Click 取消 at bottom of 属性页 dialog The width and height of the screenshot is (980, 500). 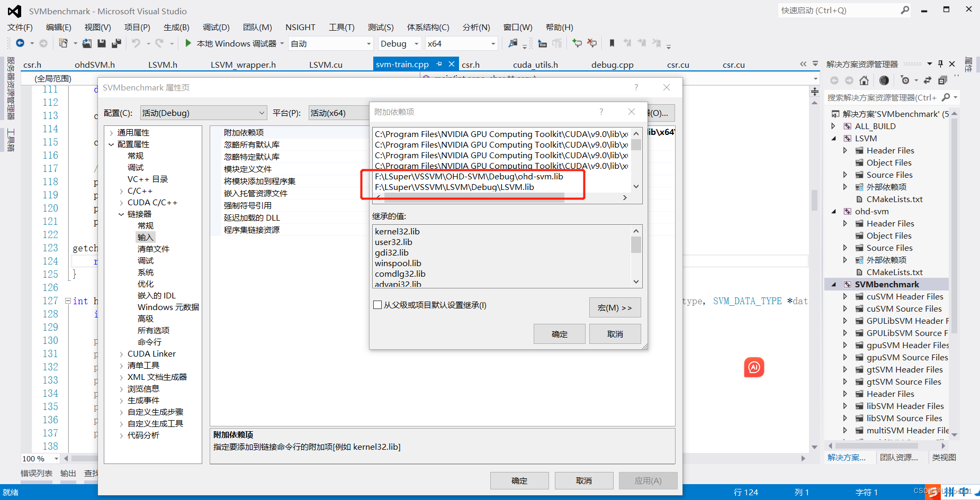(583, 480)
